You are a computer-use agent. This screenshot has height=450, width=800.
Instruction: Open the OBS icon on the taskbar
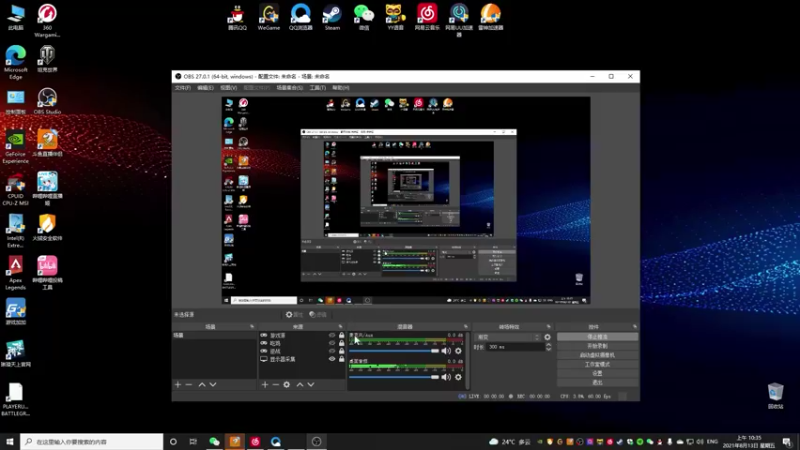316,441
